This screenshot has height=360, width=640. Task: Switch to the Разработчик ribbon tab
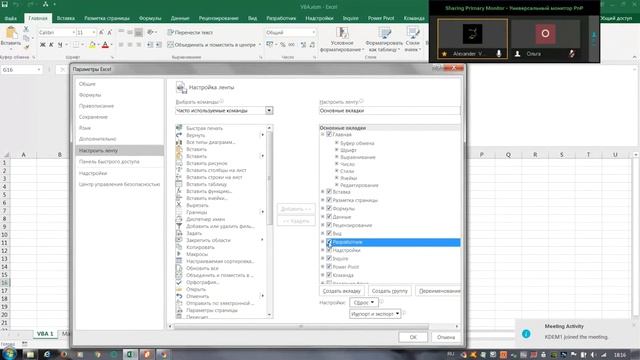click(281, 18)
